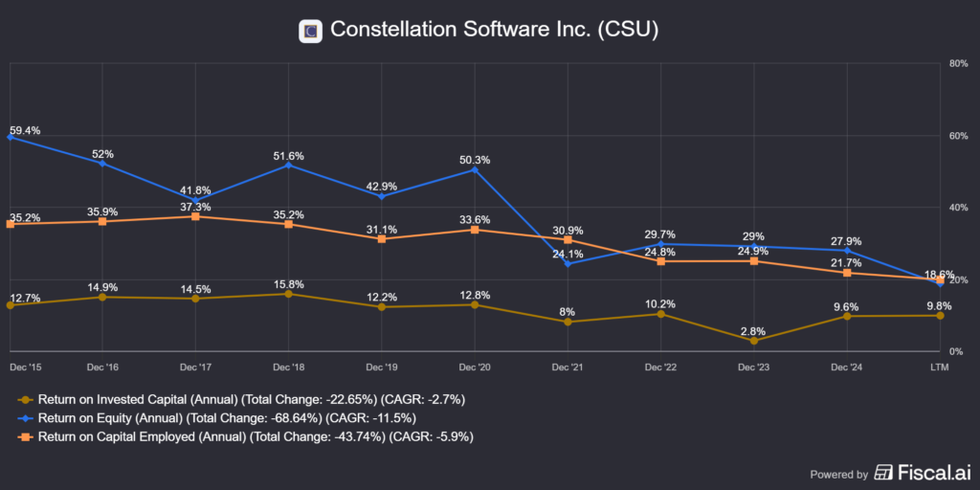Click the orange square data point labeled 37.3%
The width and height of the screenshot is (980, 490).
[x=195, y=216]
